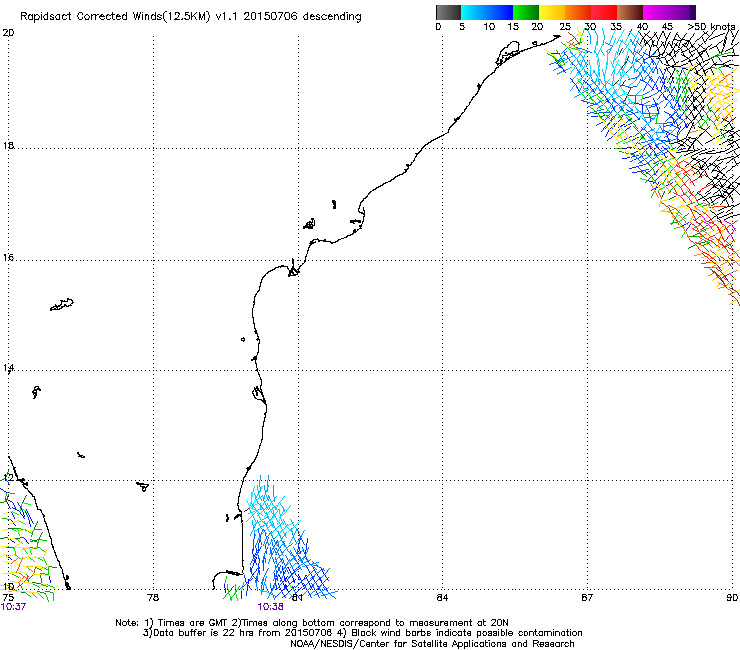Click the '>50 knots' legend label
Viewport: 740px width, 650px height.
[711, 27]
